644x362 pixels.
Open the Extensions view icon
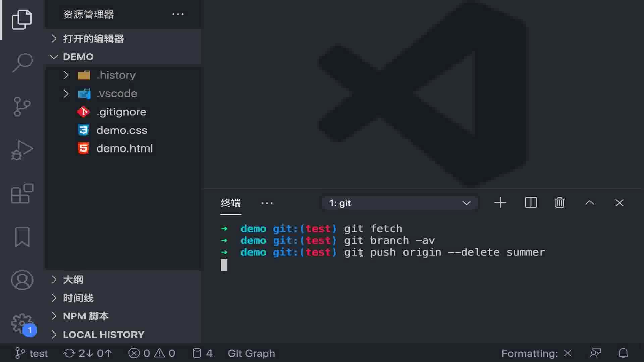coord(22,194)
